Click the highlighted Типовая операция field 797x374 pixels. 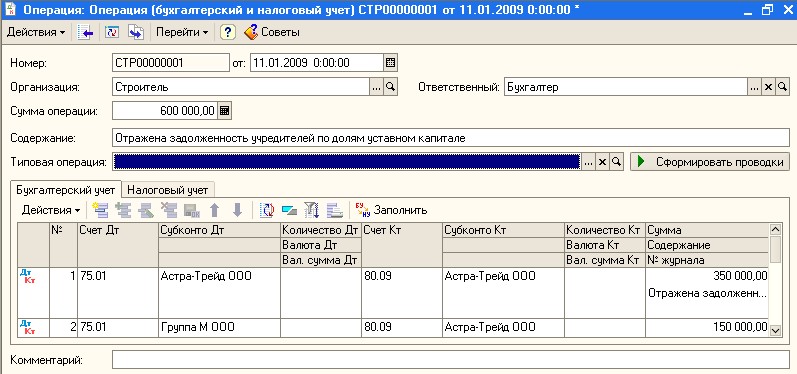(347, 162)
